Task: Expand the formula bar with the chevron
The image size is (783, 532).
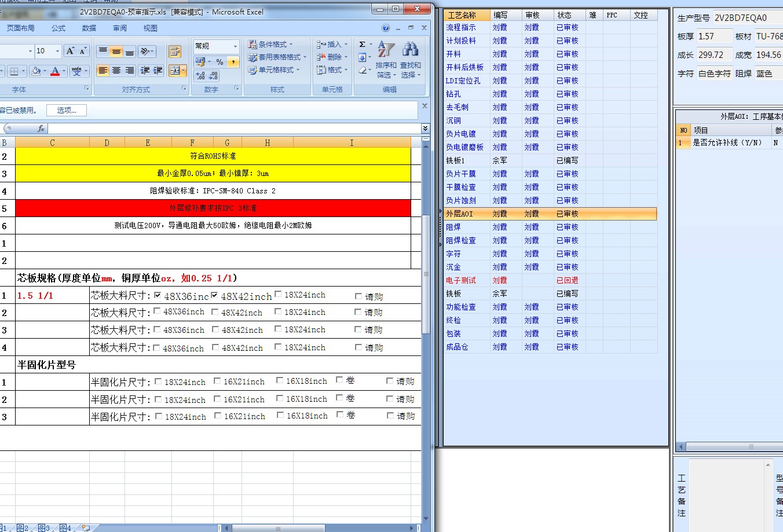Action: [x=426, y=128]
